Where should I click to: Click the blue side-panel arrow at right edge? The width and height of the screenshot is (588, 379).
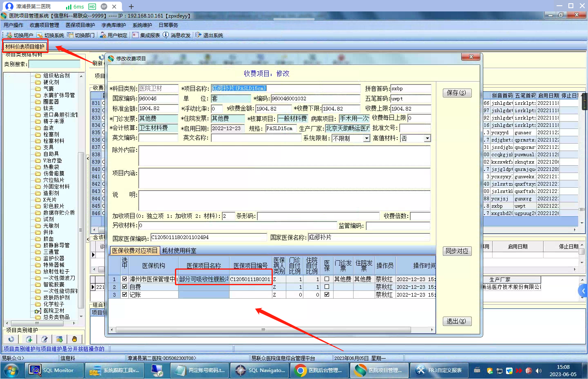tap(583, 291)
